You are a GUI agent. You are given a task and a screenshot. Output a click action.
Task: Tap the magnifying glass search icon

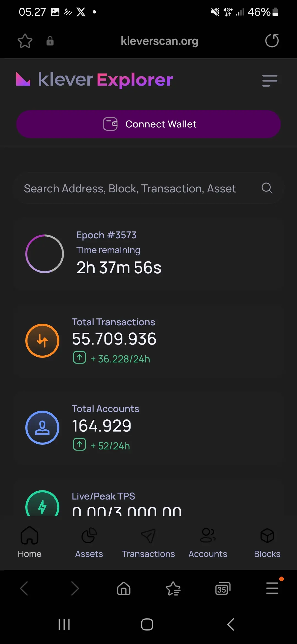[x=267, y=188]
